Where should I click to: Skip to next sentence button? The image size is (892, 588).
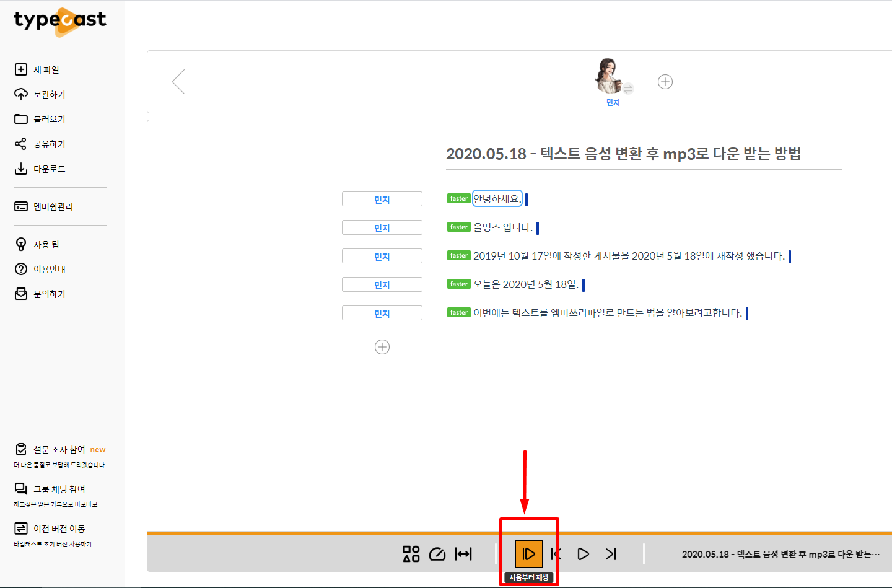[611, 554]
